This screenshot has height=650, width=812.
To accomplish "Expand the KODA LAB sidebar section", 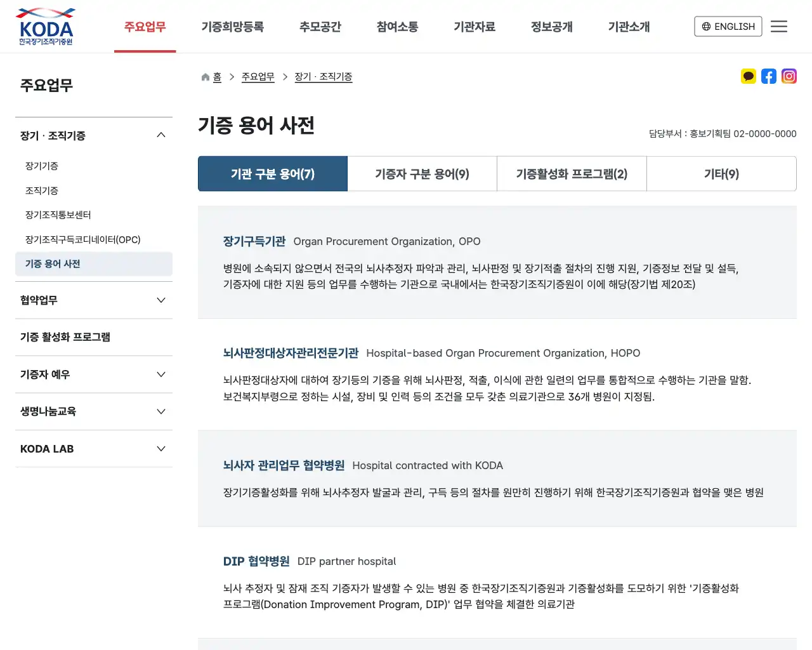I will click(160, 449).
